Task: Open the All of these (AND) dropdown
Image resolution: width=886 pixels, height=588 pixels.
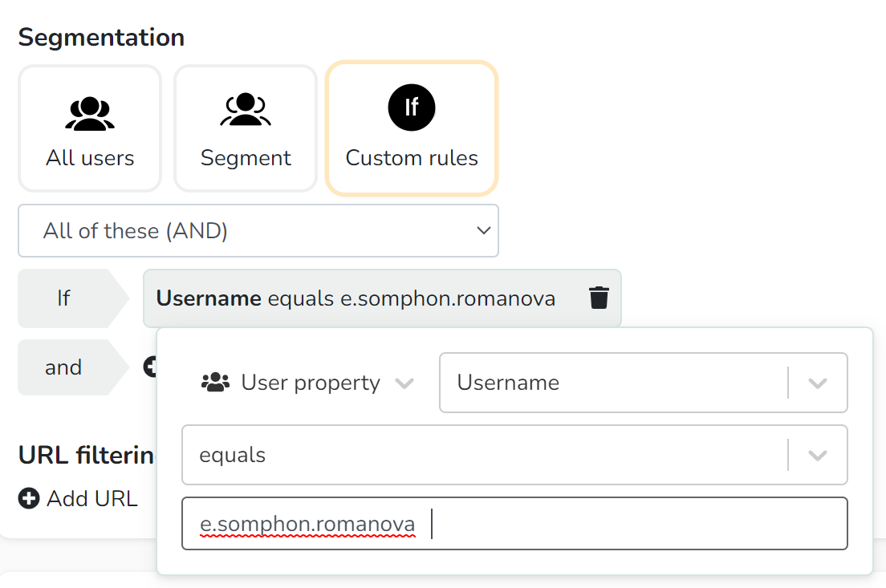Action: click(x=258, y=230)
